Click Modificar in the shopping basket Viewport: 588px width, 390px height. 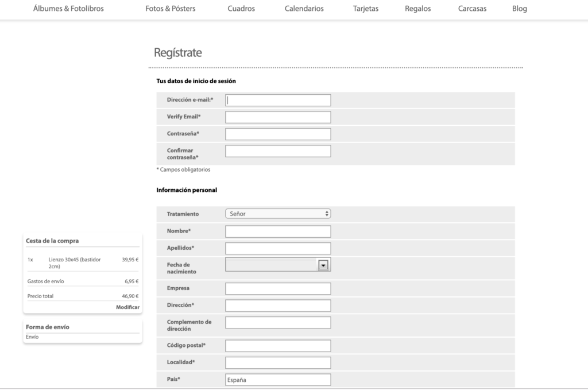coord(127,307)
